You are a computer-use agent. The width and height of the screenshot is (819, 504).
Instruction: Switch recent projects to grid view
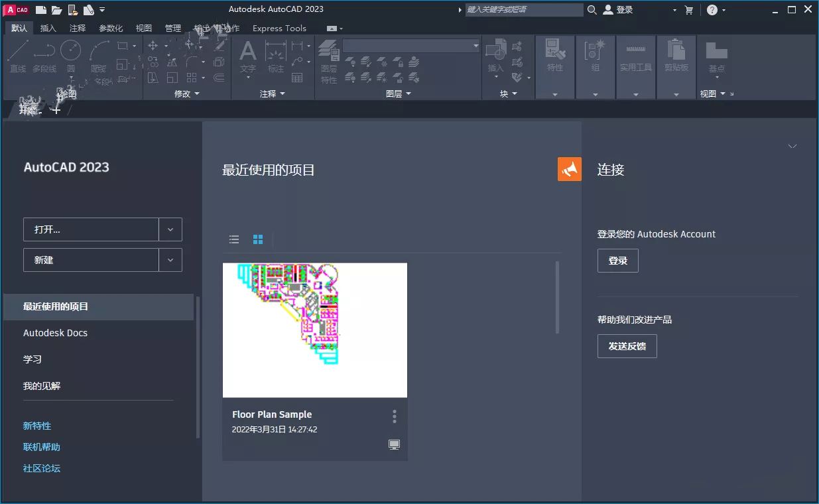pos(257,239)
